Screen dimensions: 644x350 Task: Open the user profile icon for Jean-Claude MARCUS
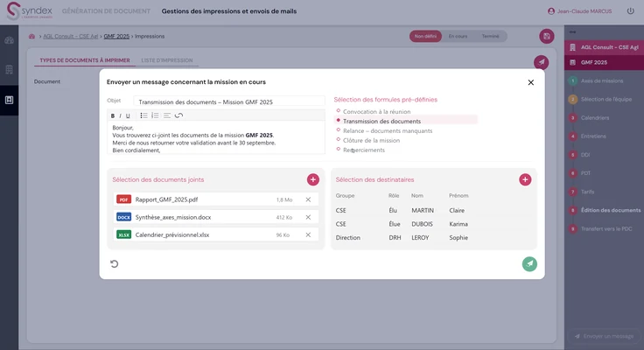(x=551, y=11)
